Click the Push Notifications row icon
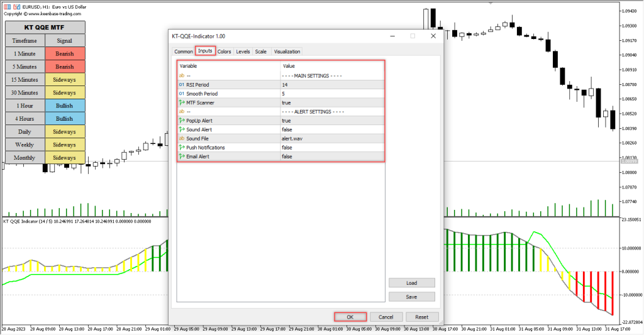 (x=182, y=148)
